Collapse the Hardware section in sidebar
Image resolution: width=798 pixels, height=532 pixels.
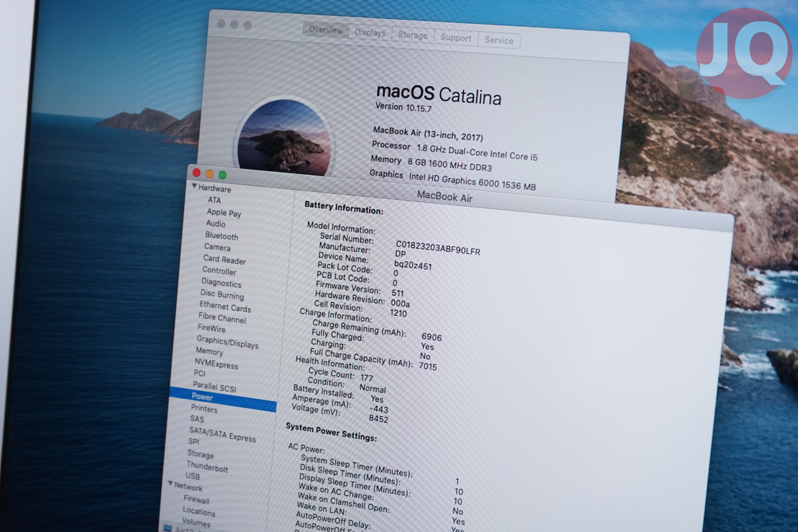coord(194,187)
